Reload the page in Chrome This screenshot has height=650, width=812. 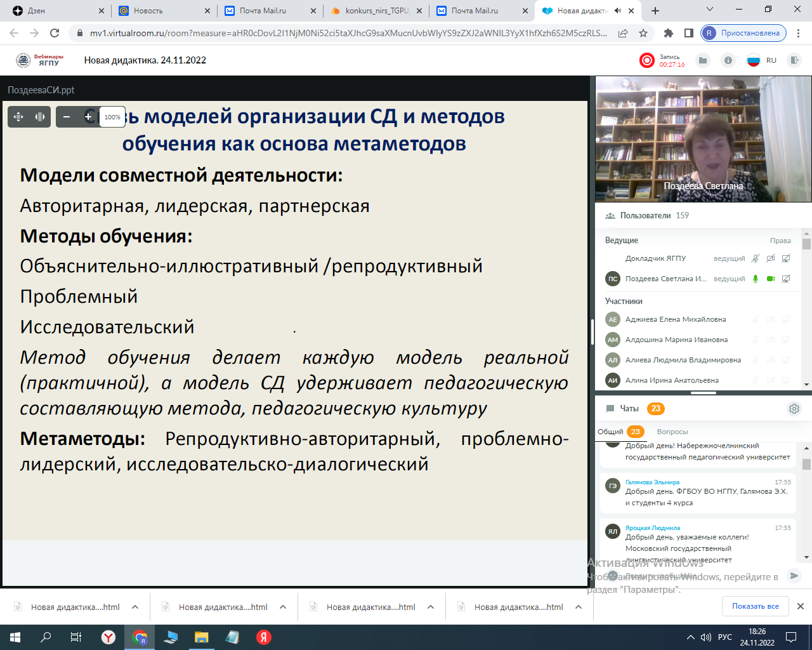click(x=55, y=33)
